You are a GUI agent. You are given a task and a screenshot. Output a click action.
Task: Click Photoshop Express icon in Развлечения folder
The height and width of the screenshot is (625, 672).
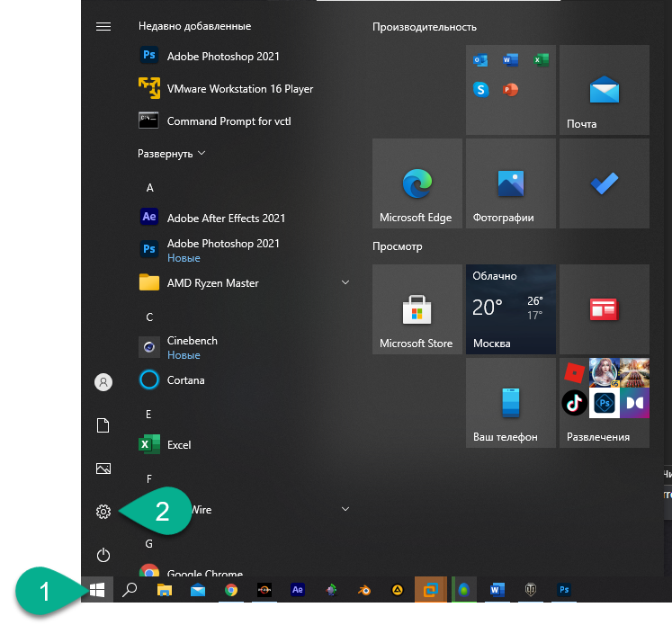(x=605, y=403)
